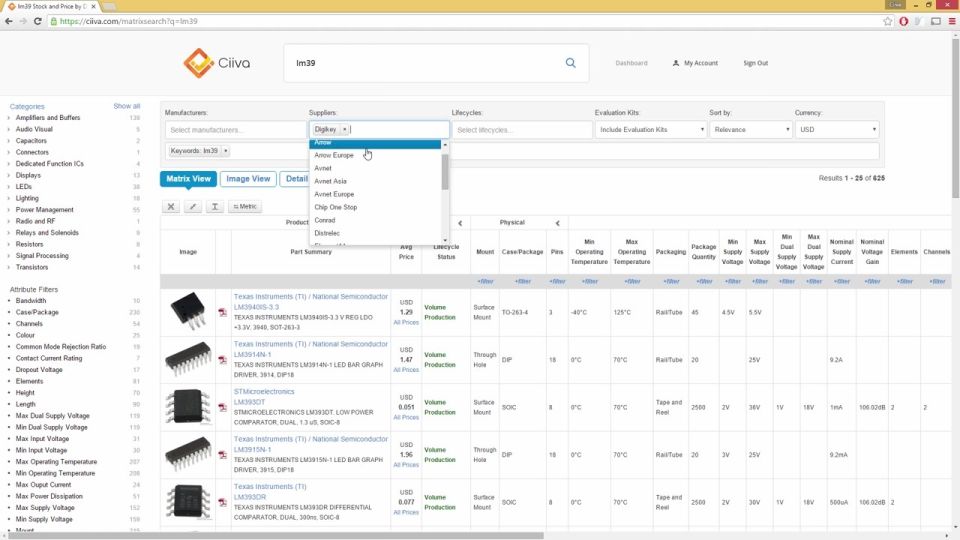Click the Ciiva logo
The height and width of the screenshot is (540, 960).
click(217, 63)
